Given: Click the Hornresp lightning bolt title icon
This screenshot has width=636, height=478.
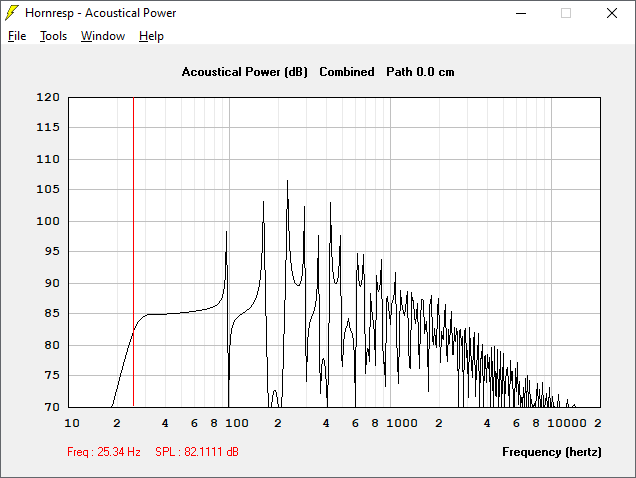Looking at the screenshot, I should (x=12, y=13).
